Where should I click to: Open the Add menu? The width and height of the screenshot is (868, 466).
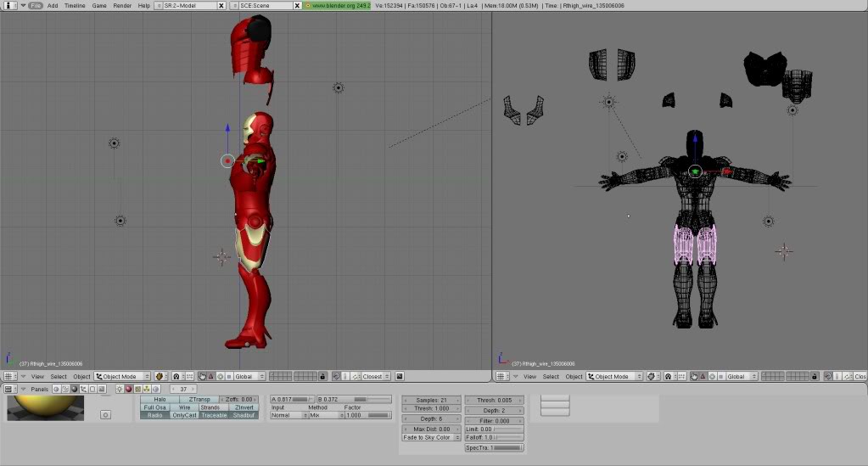tap(53, 6)
